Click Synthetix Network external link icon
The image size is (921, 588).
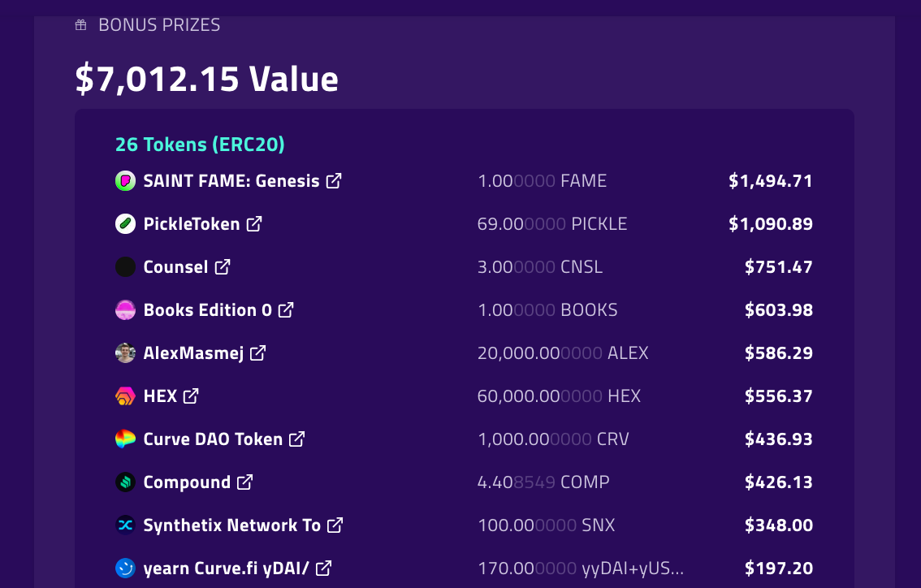pos(335,525)
